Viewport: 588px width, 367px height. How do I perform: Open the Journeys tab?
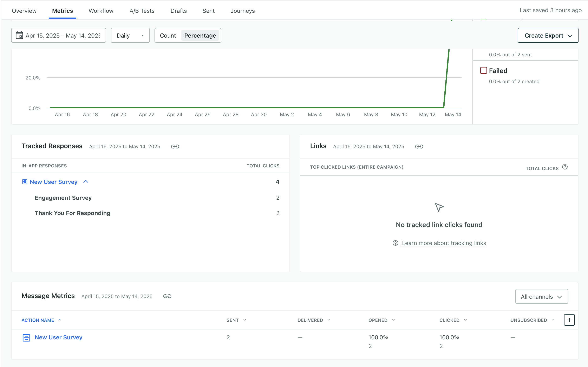tap(242, 11)
